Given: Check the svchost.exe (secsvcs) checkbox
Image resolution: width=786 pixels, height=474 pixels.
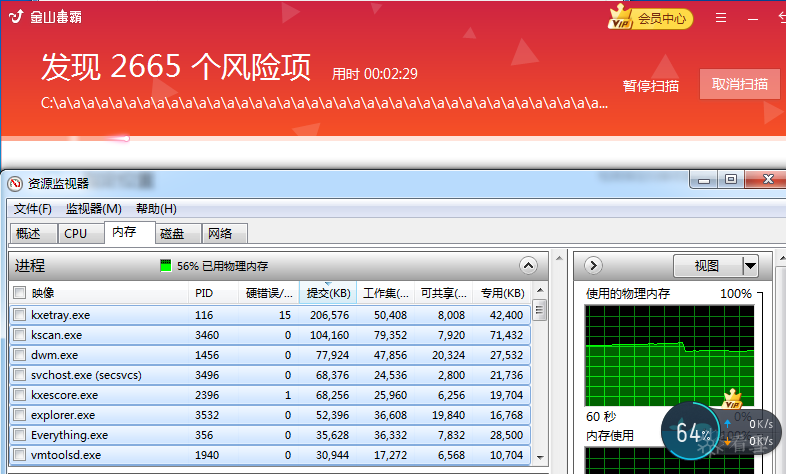Looking at the screenshot, I should pyautogui.click(x=20, y=375).
